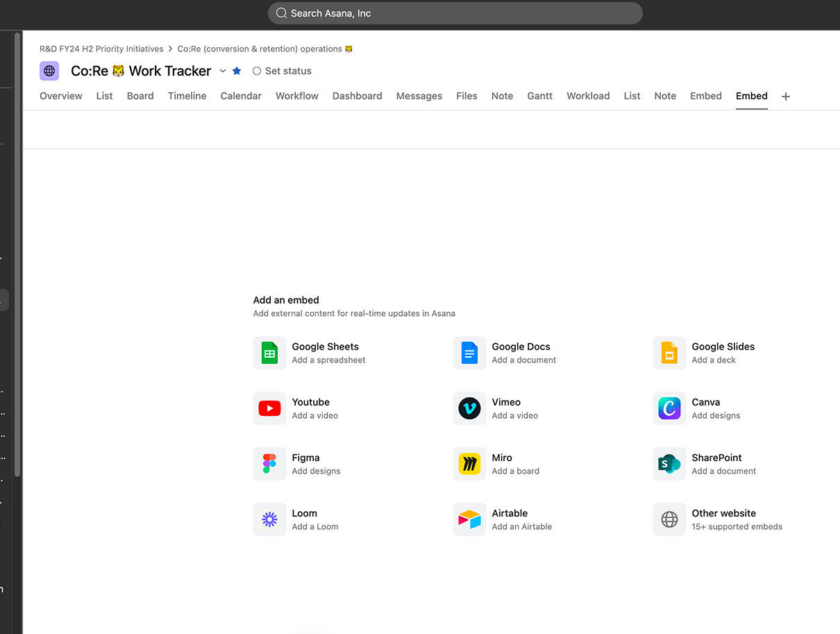Open the Gantt view tab
This screenshot has height=634, width=840.
pos(539,96)
